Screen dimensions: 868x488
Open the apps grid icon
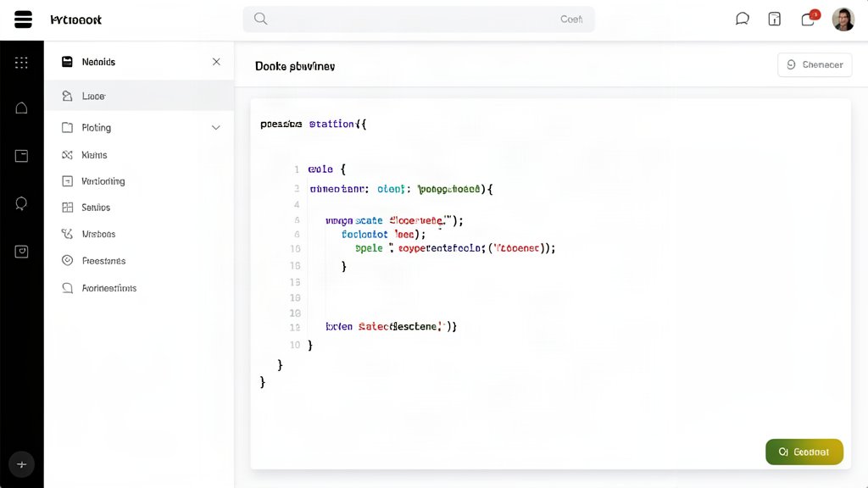(21, 63)
